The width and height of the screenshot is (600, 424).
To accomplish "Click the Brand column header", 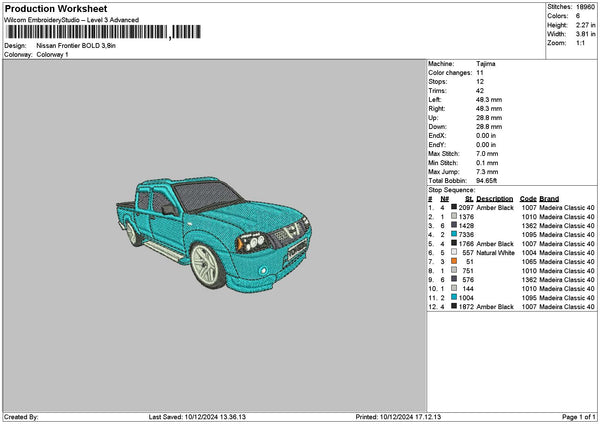I will pyautogui.click(x=549, y=198).
